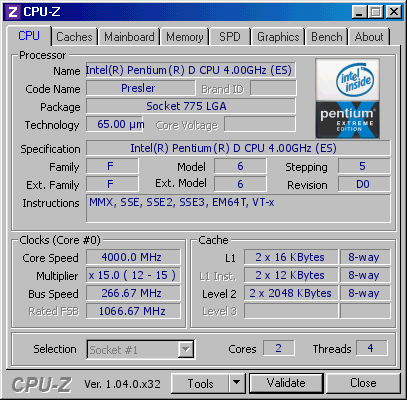Click the empty Brand ID field
The image size is (407, 400).
pyautogui.click(x=273, y=88)
